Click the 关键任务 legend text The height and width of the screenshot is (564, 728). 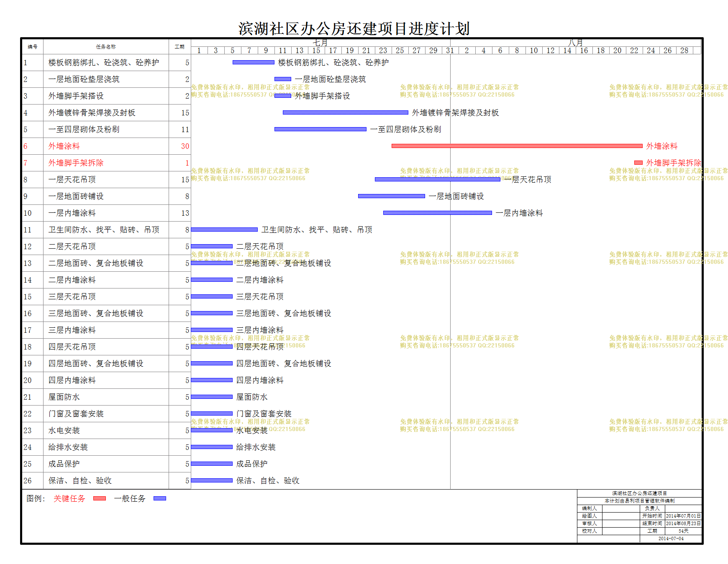(69, 498)
